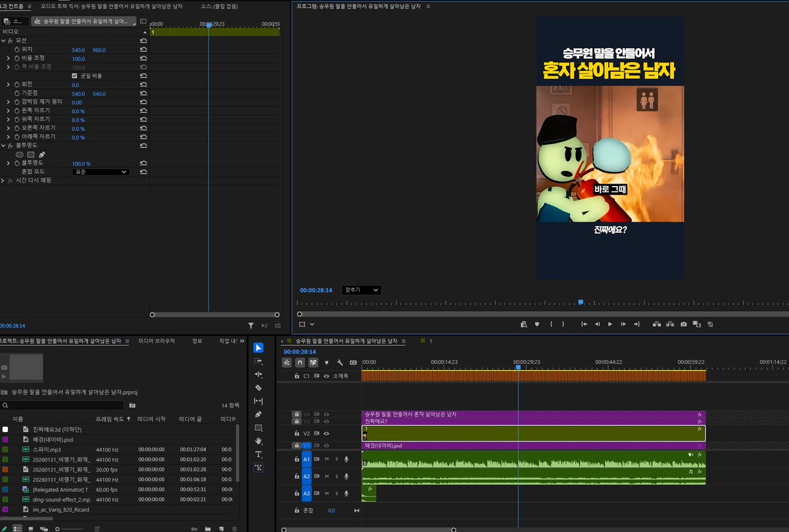Solo audio track A2
This screenshot has height=532, width=789.
337,476
